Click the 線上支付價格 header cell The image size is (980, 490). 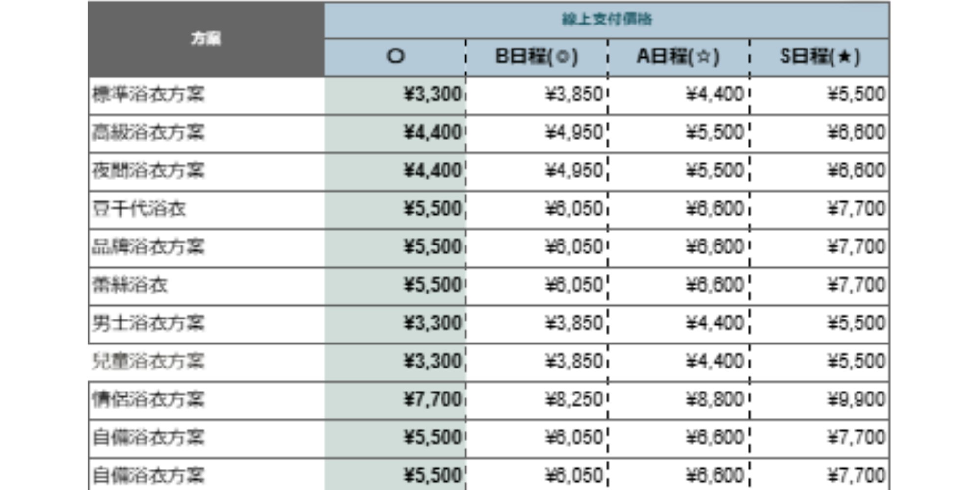(x=607, y=20)
